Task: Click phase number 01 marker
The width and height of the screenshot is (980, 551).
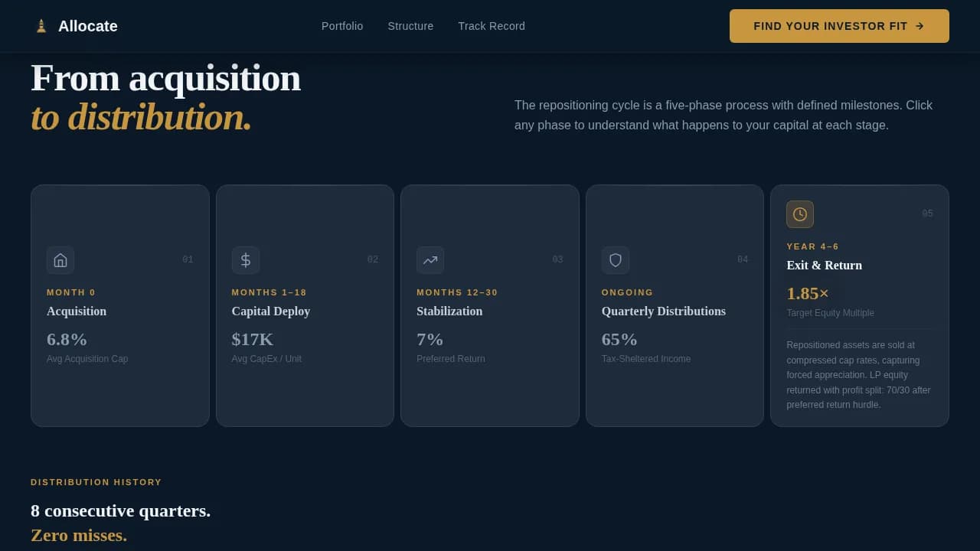Action: pyautogui.click(x=188, y=259)
